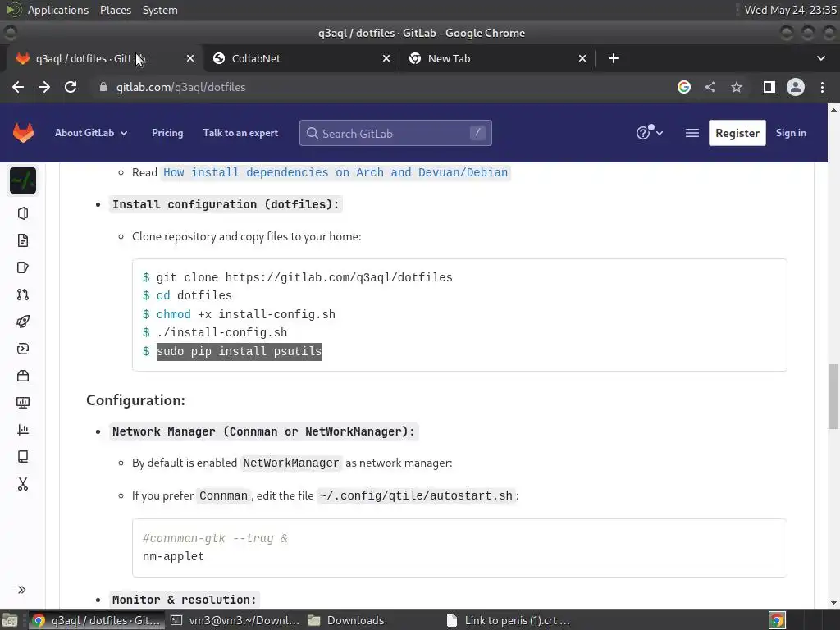Viewport: 840px width, 630px height.
Task: Open the Applications menu
Action: pyautogui.click(x=58, y=10)
